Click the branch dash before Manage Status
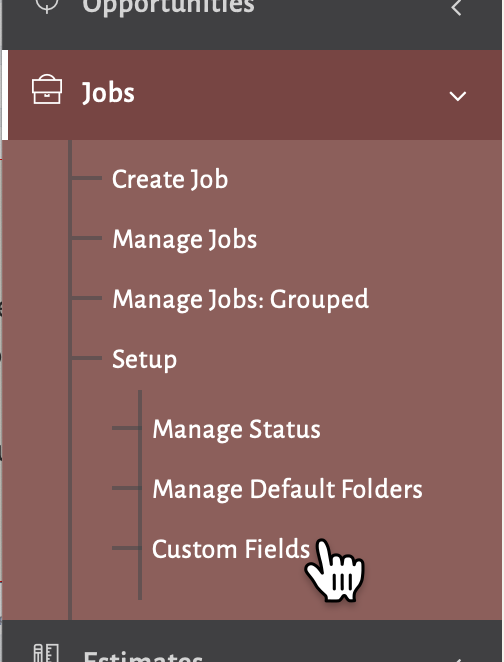Image resolution: width=504 pixels, height=662 pixels. [125, 428]
